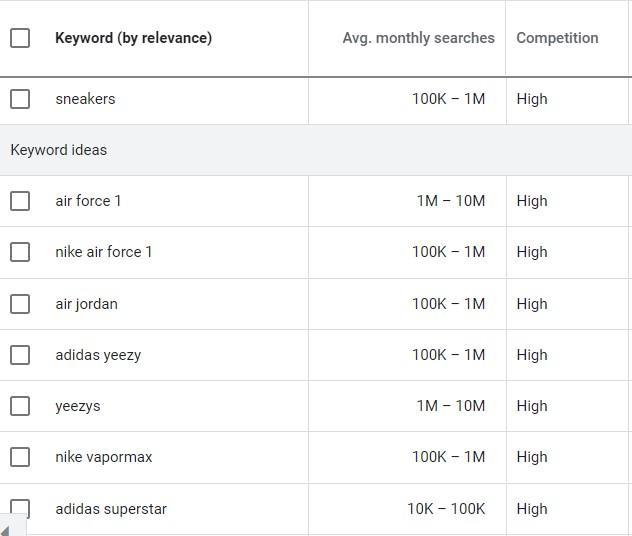The image size is (632, 536).
Task: Choose the adidas superstar keyword text
Action: coord(111,509)
